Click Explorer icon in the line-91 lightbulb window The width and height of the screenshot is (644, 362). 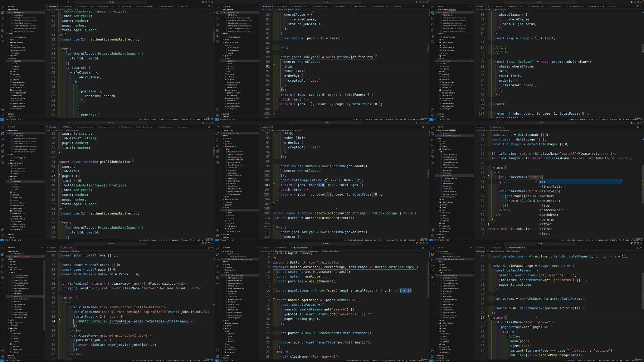point(218,13)
